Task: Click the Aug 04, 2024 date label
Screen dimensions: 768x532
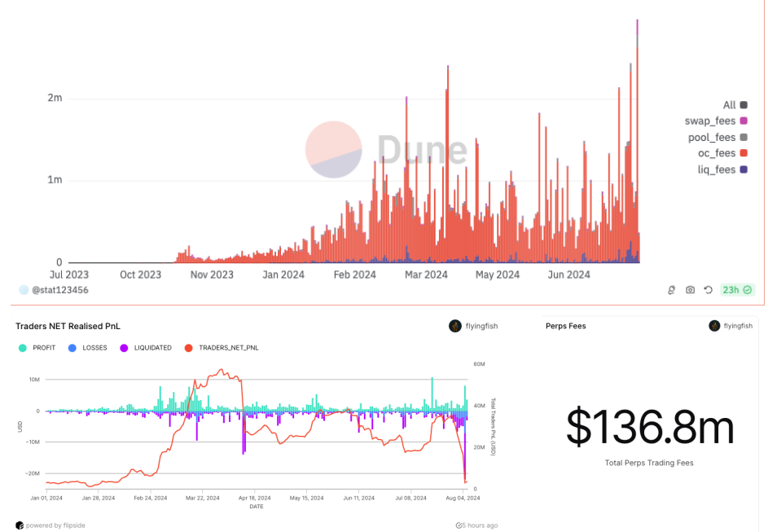Action: (463, 498)
